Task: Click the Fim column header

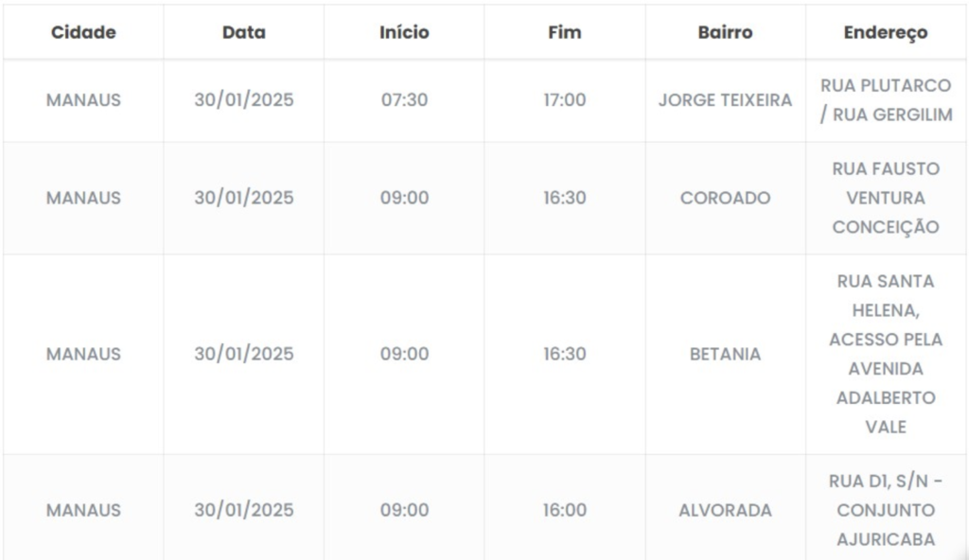Action: click(x=564, y=32)
